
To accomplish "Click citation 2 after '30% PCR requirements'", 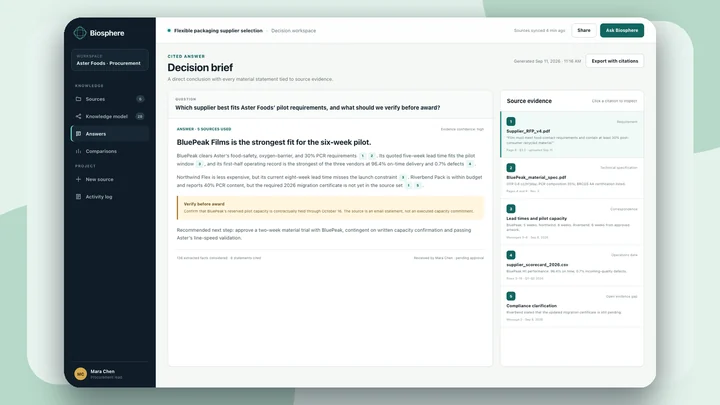I will [371, 156].
